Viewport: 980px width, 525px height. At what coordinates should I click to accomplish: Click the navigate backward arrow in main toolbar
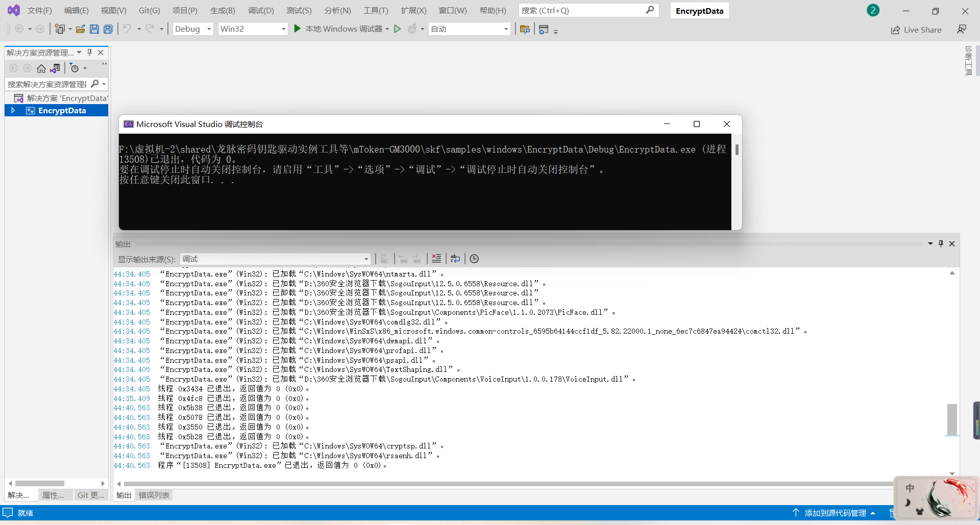tap(19, 29)
